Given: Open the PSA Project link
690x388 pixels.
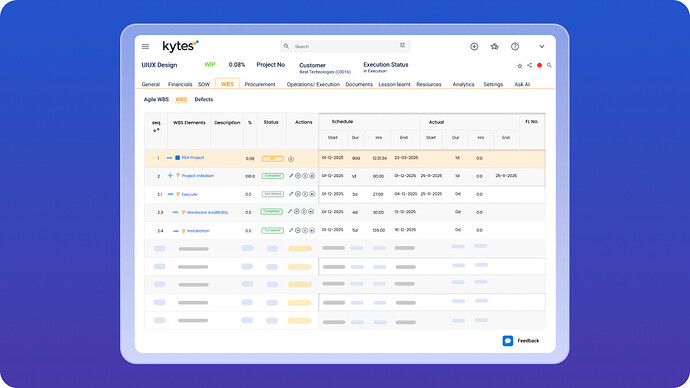Looking at the screenshot, I should coord(193,157).
